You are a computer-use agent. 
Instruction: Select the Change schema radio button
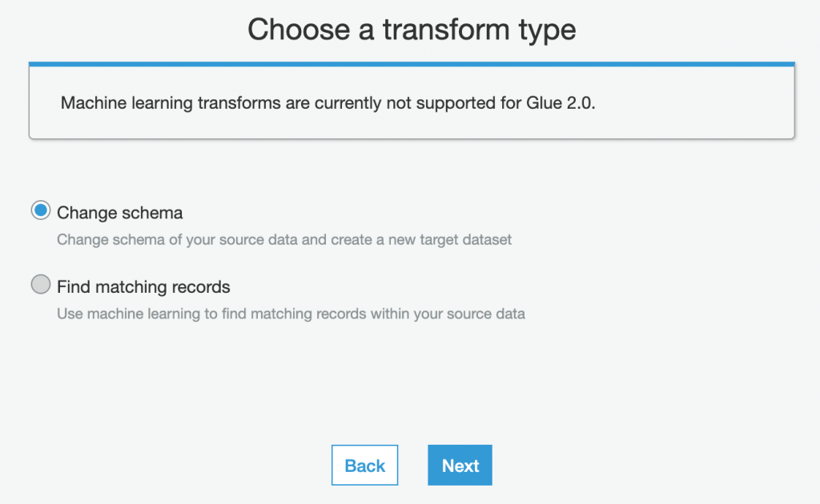(40, 211)
